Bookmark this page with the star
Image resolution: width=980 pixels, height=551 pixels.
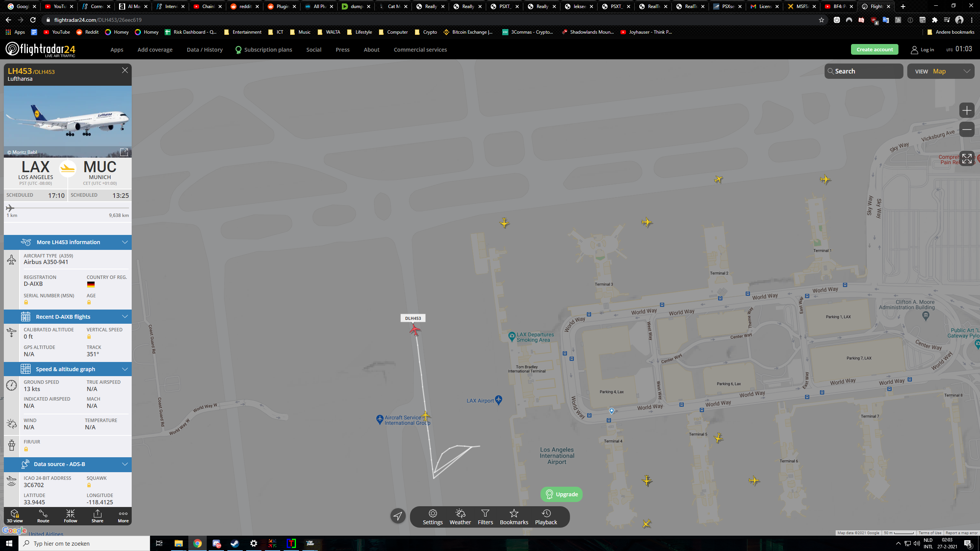pos(821,20)
